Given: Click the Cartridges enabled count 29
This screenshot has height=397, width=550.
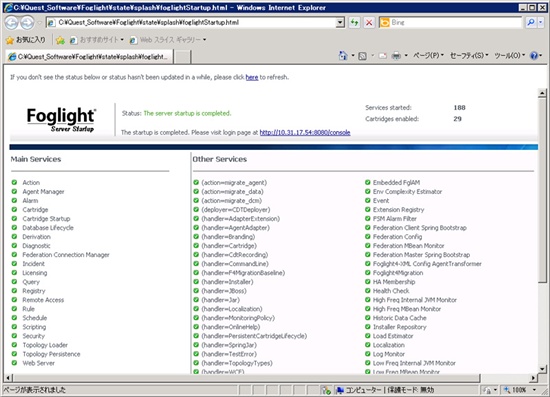Looking at the screenshot, I should pyautogui.click(x=457, y=119).
